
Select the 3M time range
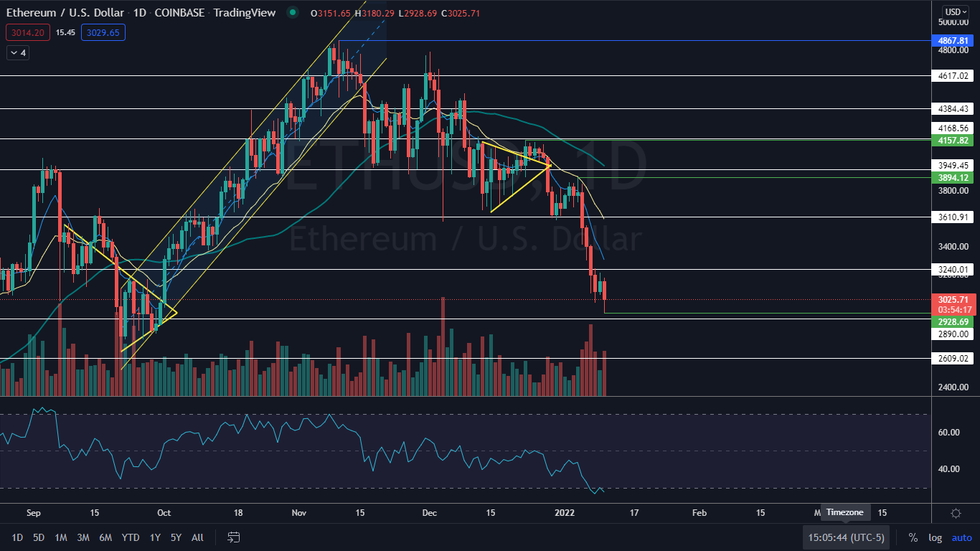[x=83, y=537]
